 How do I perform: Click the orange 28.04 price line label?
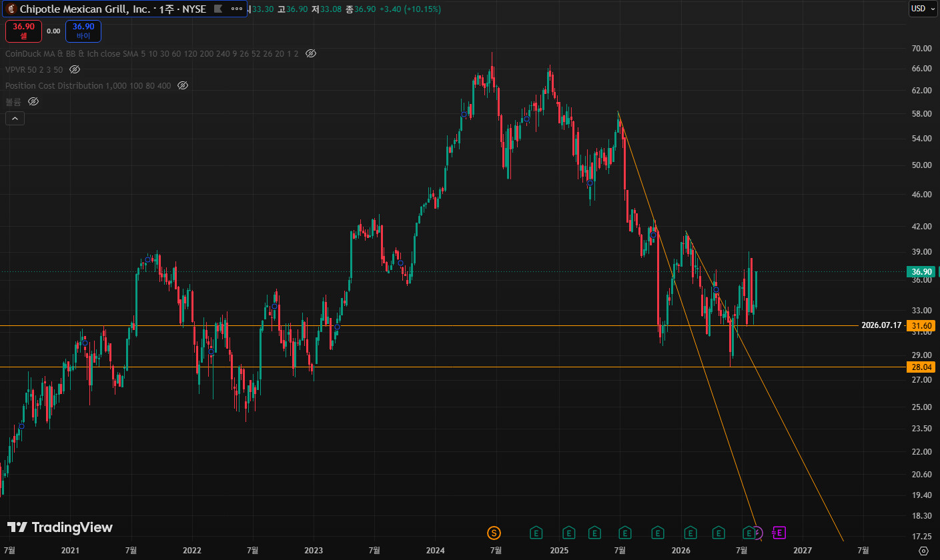(921, 367)
